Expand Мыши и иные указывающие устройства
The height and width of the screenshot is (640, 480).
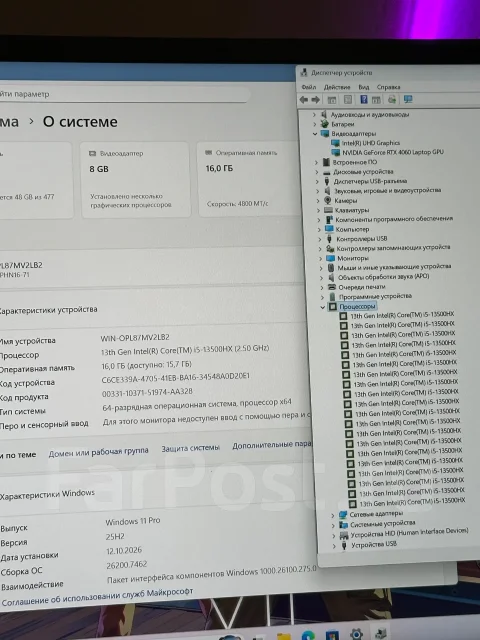tap(321, 268)
